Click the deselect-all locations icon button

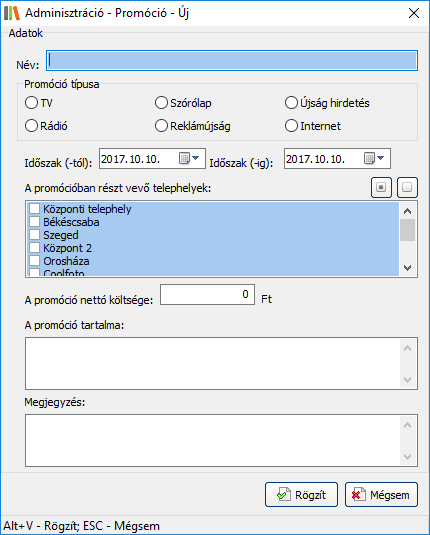tap(407, 187)
